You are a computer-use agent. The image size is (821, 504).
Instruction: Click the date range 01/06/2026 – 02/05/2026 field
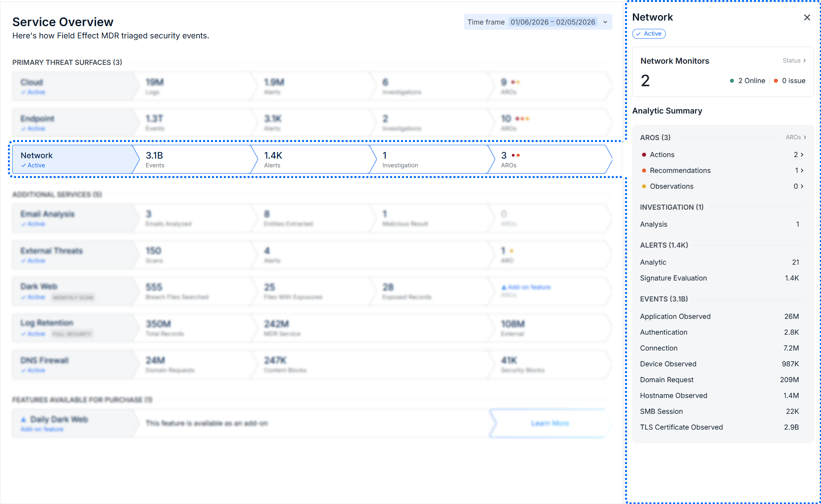553,22
